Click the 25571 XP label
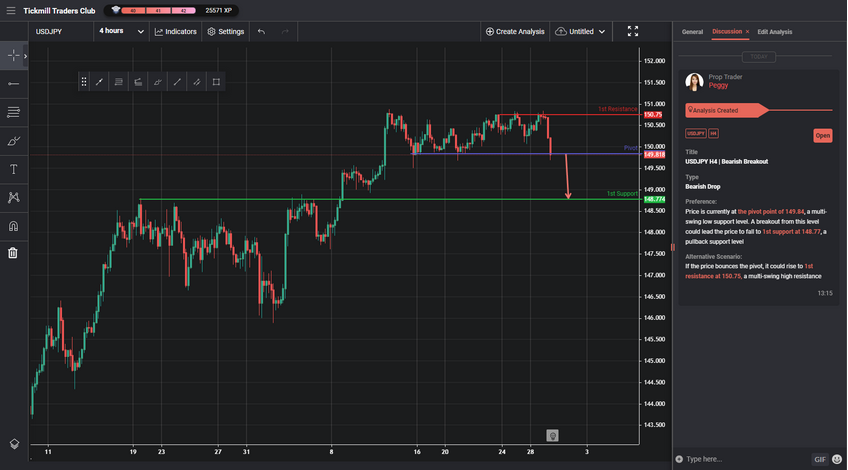Viewport: 848px width, 470px height. [x=218, y=11]
